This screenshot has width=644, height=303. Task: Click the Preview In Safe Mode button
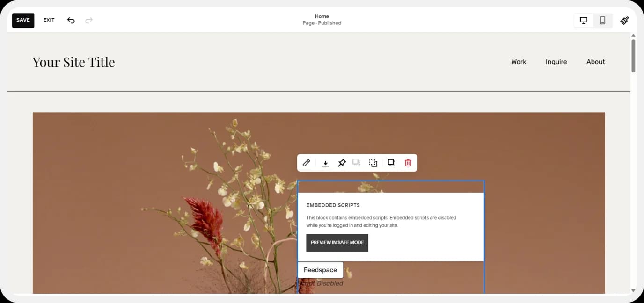tap(337, 243)
